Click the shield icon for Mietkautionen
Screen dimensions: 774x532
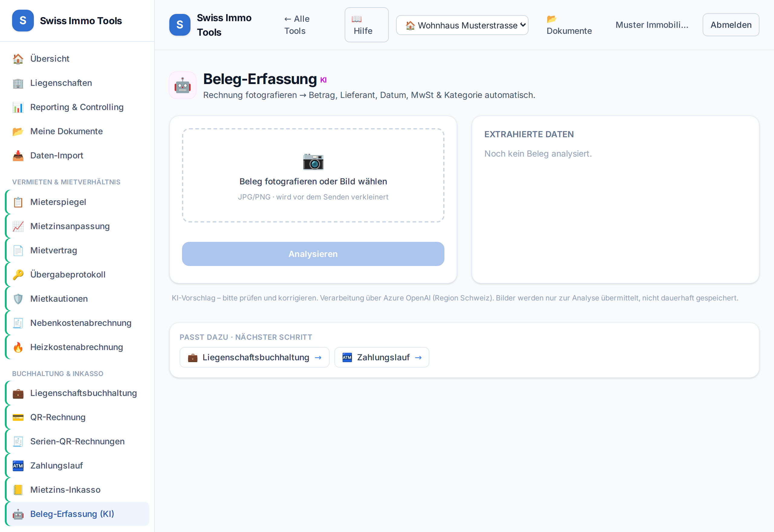[x=18, y=299]
